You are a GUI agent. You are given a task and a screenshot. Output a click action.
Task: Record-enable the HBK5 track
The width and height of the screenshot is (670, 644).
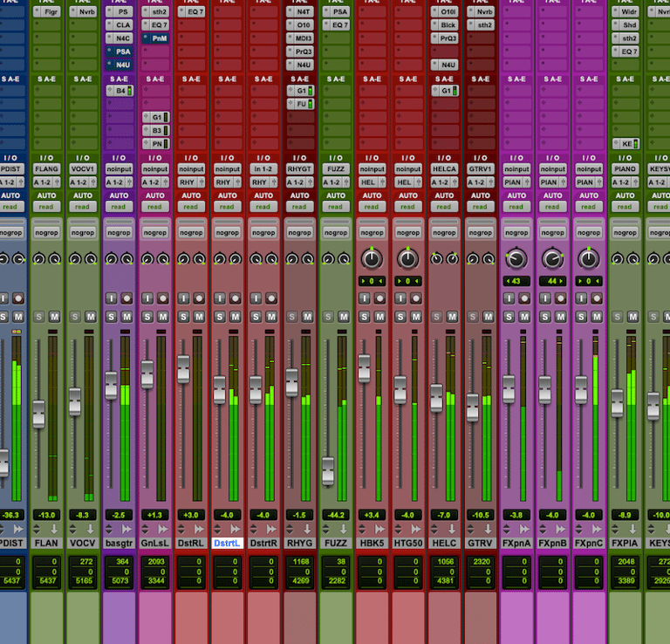pos(379,298)
